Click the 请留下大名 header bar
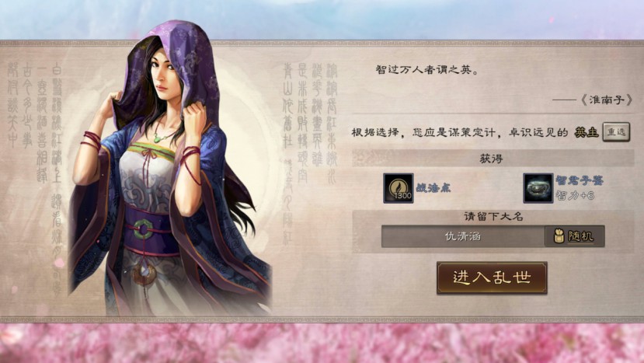The width and height of the screenshot is (644, 363). click(493, 217)
